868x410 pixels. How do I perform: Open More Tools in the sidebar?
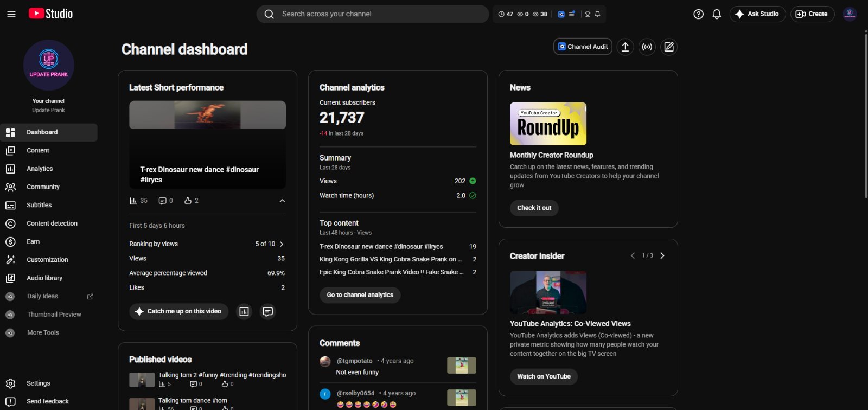pos(49,333)
